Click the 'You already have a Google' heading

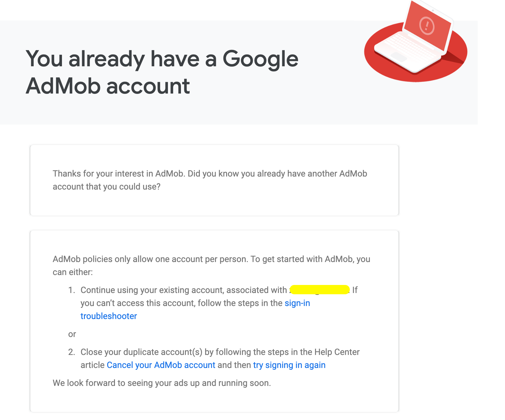point(162,59)
